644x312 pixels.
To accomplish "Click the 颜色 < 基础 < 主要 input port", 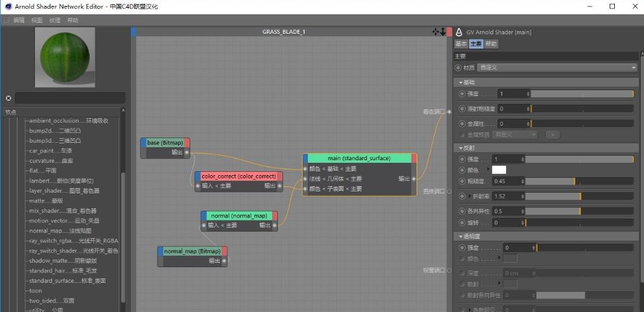I will 305,169.
